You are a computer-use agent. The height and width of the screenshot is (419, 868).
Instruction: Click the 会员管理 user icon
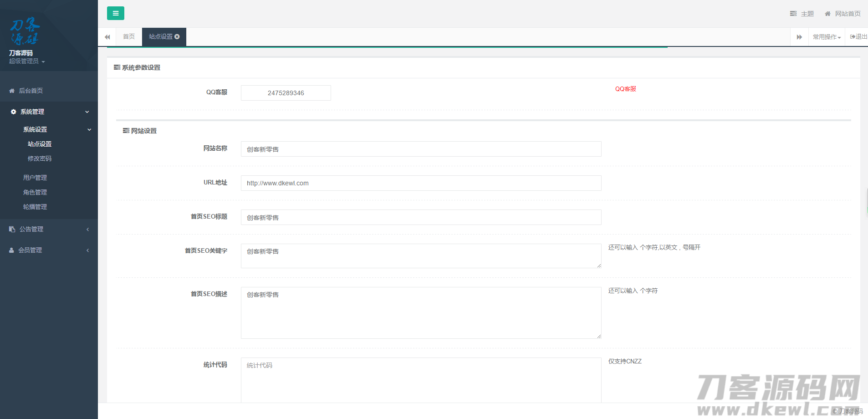tap(11, 250)
